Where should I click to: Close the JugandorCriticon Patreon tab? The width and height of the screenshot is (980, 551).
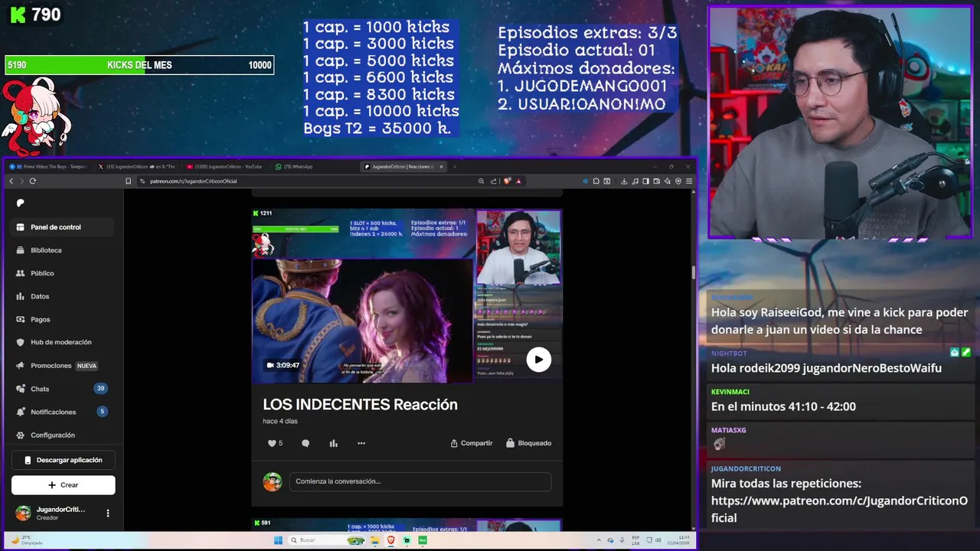point(441,166)
